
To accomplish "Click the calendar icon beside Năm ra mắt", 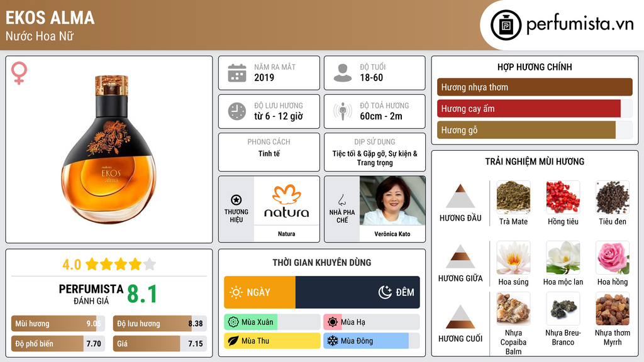I will [x=237, y=73].
